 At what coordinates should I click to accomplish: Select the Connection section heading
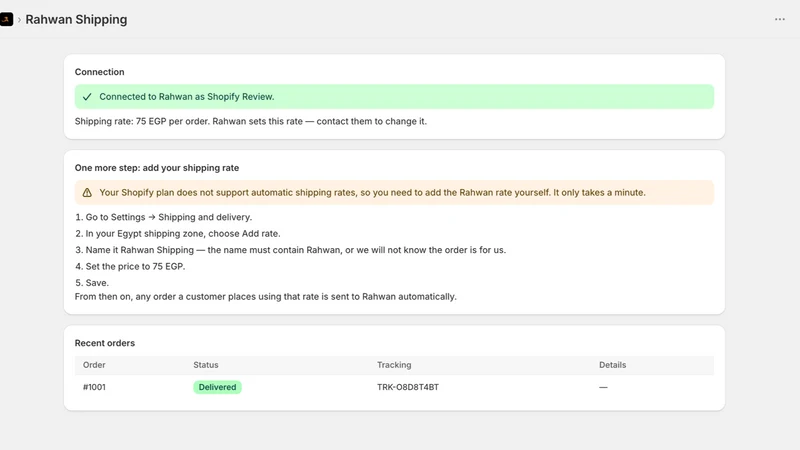click(99, 72)
